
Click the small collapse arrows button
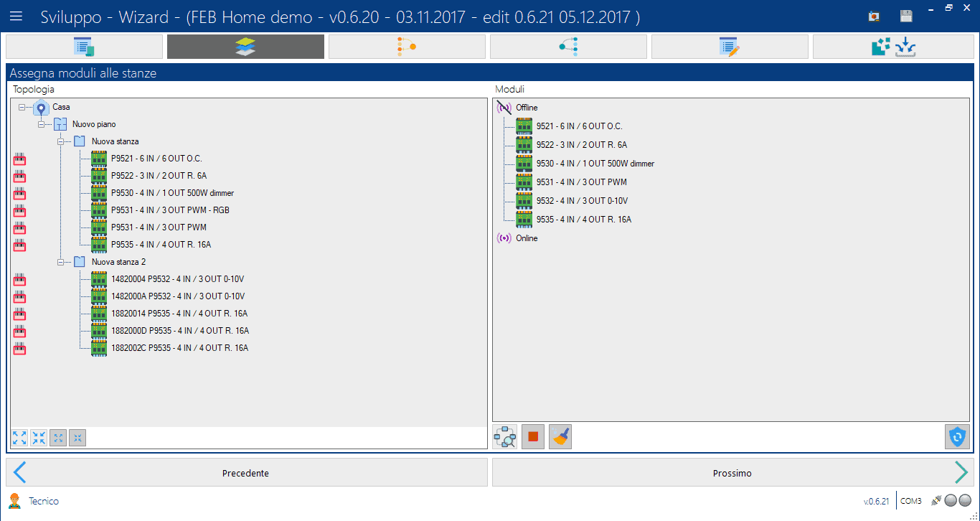click(77, 438)
